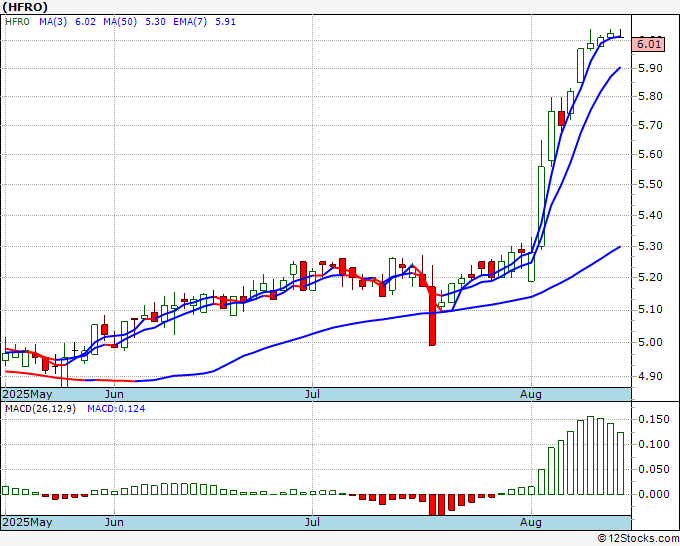Viewport: 680px width, 546px height.
Task: Click the MA(3) value 6.02
Action: 85,22
